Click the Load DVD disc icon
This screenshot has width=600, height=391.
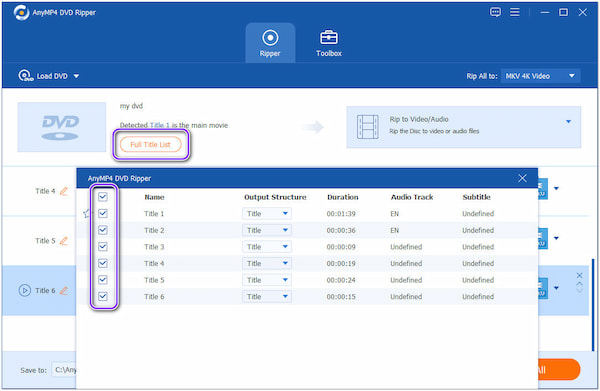(x=25, y=76)
